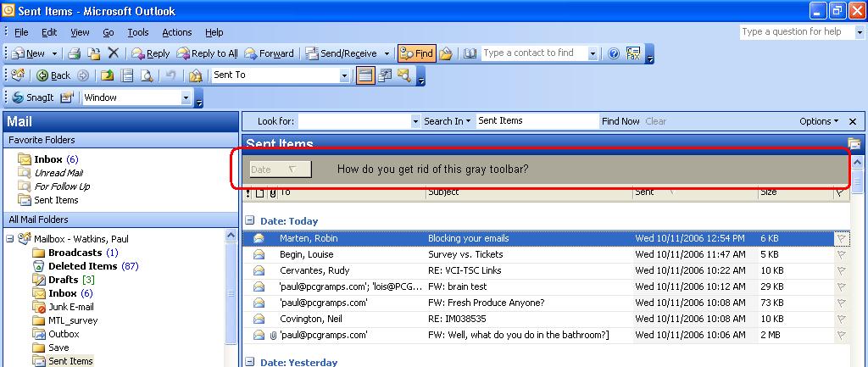Click the Print icon in the toolbar
868x367 pixels.
pyautogui.click(x=75, y=53)
